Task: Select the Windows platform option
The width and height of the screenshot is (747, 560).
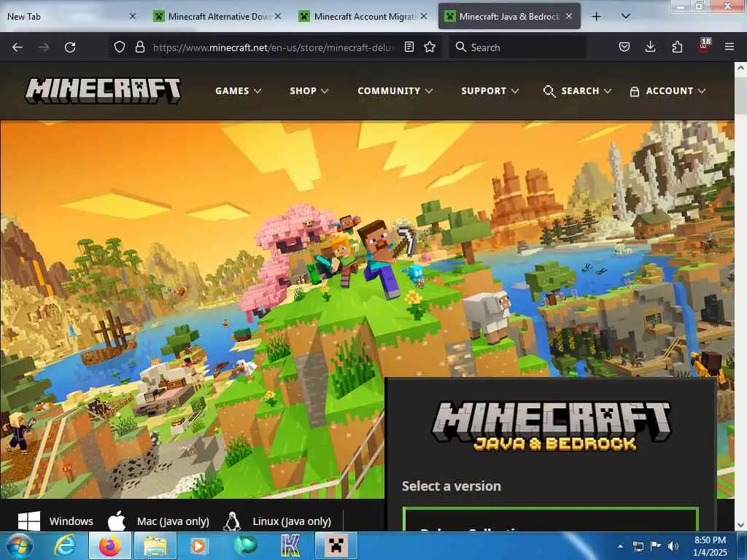Action: tap(55, 521)
